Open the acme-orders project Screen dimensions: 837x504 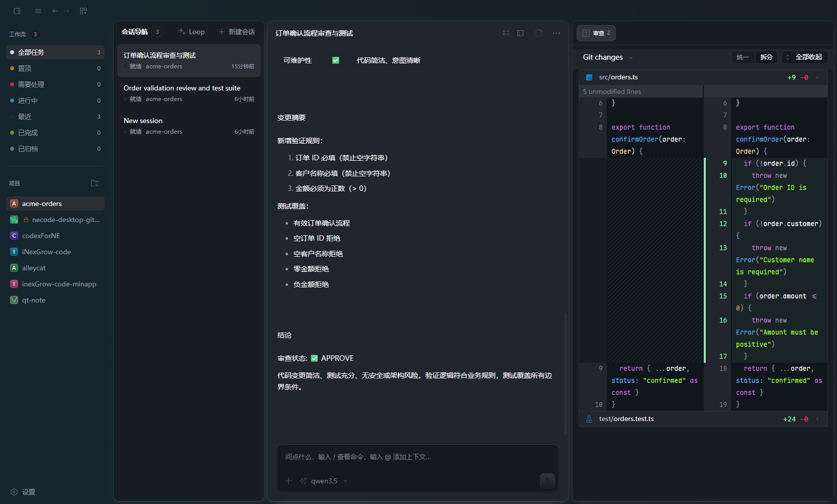point(55,204)
